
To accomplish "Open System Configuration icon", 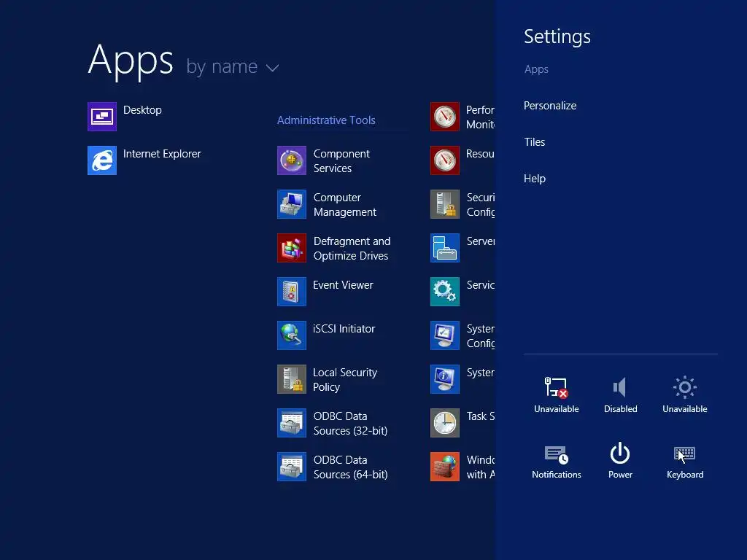I will coord(445,335).
